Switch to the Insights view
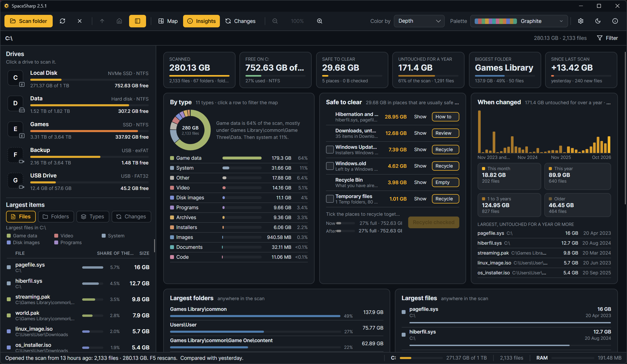 (201, 21)
